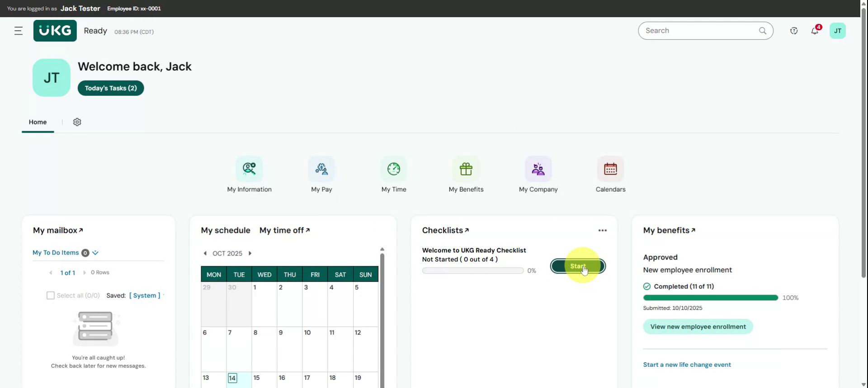The width and height of the screenshot is (868, 388).
Task: Start the UKG Ready Checklist
Action: tap(578, 266)
